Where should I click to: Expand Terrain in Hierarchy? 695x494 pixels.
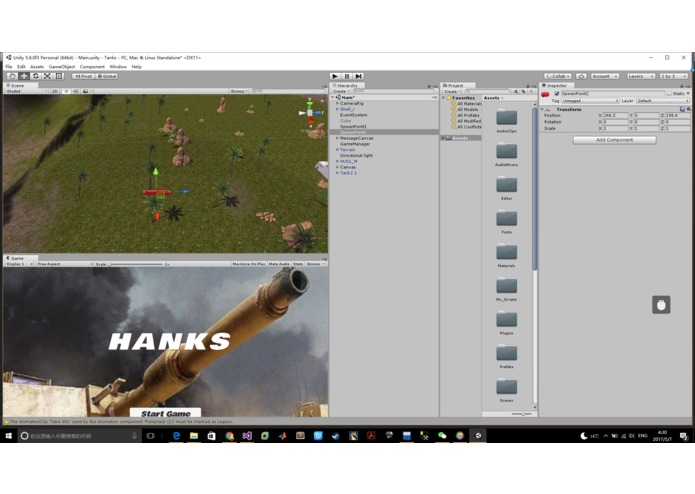coord(337,150)
